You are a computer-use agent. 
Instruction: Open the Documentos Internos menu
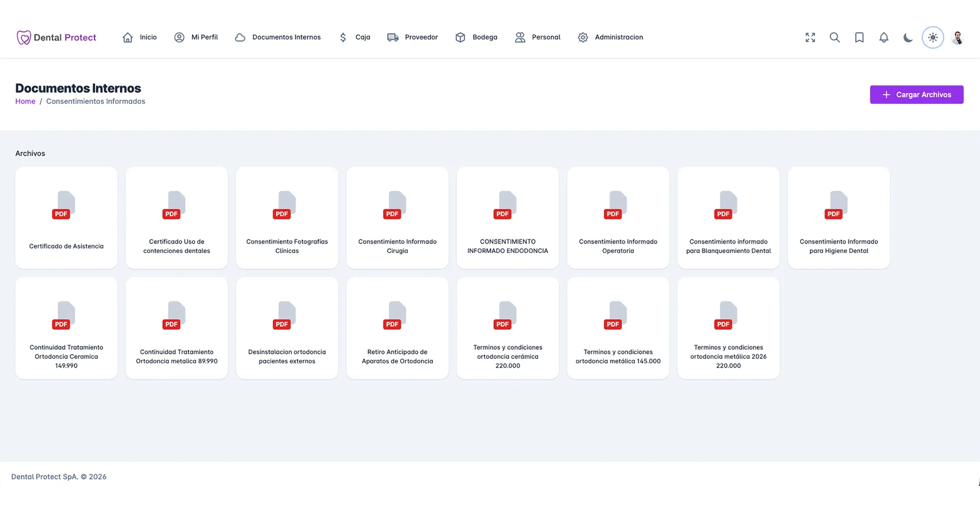[x=278, y=37]
